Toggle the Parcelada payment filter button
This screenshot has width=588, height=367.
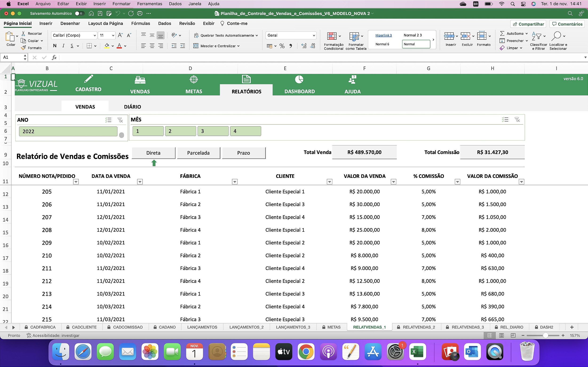pos(199,153)
